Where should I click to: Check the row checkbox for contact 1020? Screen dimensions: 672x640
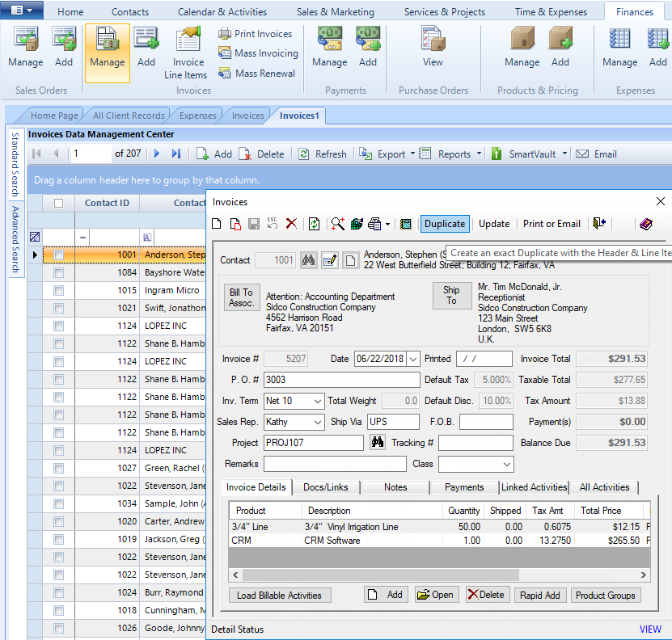[x=59, y=521]
